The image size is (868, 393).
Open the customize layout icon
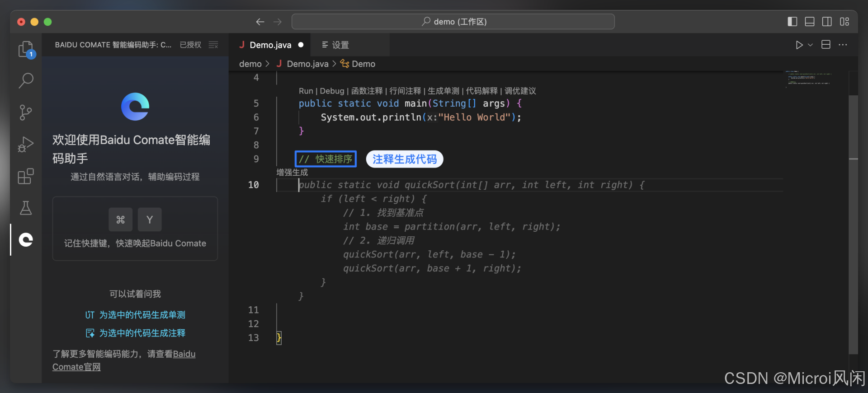click(844, 22)
